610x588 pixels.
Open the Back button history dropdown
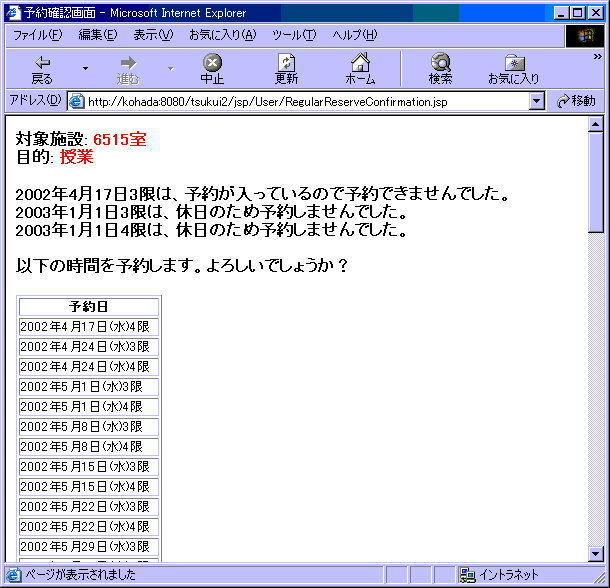tap(85, 69)
